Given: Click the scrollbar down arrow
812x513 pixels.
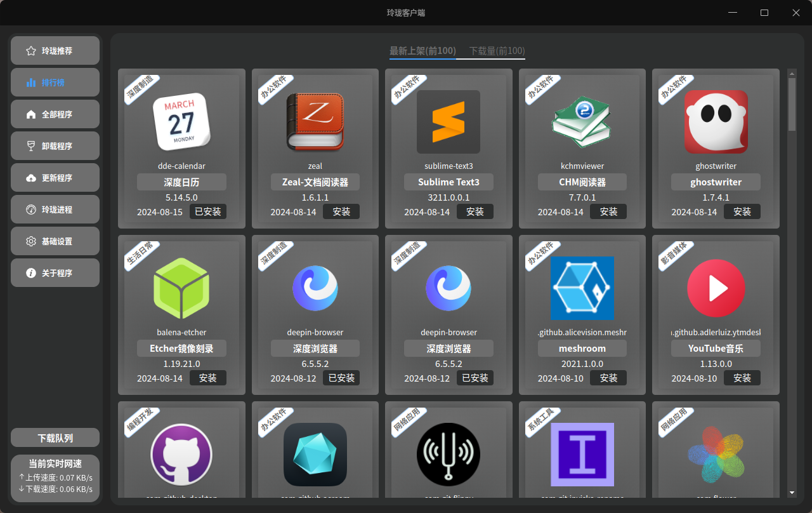Looking at the screenshot, I should pyautogui.click(x=792, y=492).
